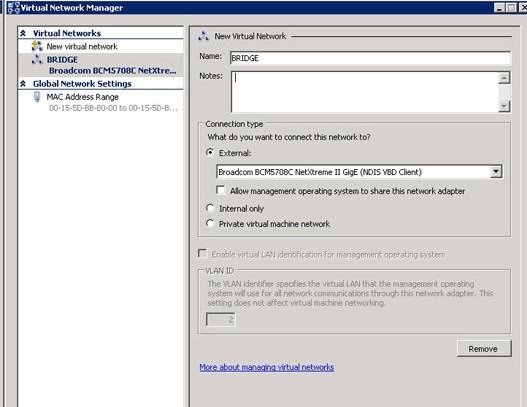Select the Broadcom BCM5708C NetXtre... sub-item
The width and height of the screenshot is (527, 407).
click(113, 71)
